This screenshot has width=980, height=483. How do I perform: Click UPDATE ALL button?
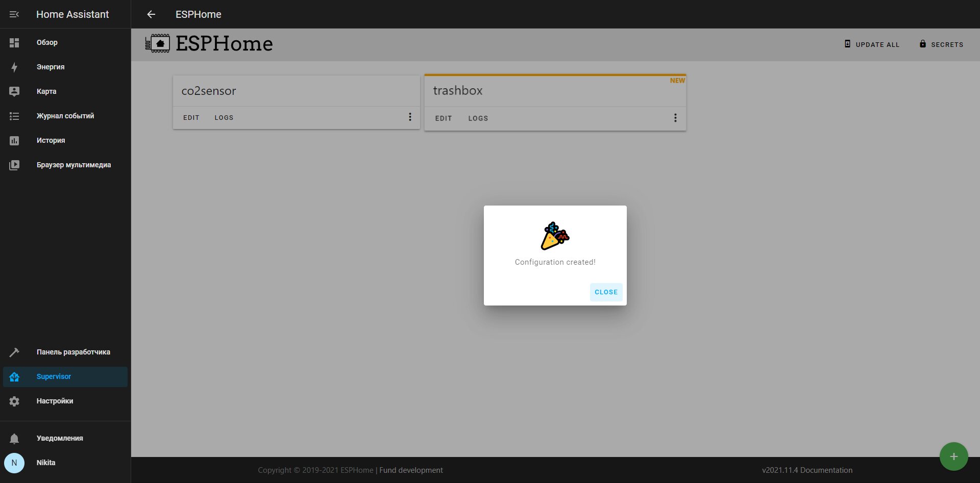pyautogui.click(x=872, y=44)
